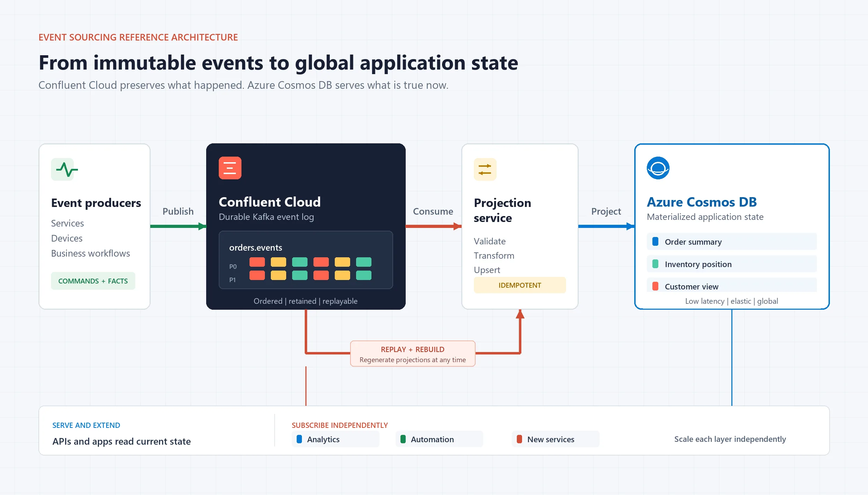868x495 pixels.
Task: Click the Validate step text
Action: tap(490, 241)
